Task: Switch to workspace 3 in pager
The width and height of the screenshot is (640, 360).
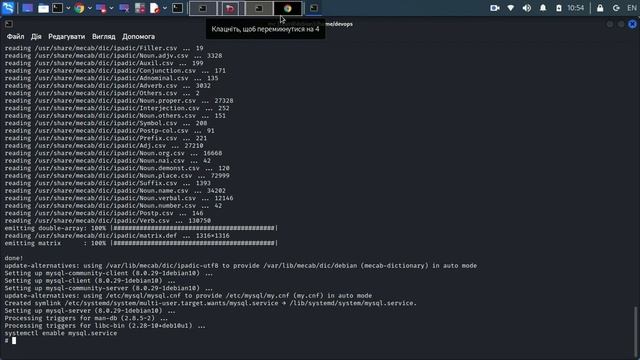Action: coord(259,8)
